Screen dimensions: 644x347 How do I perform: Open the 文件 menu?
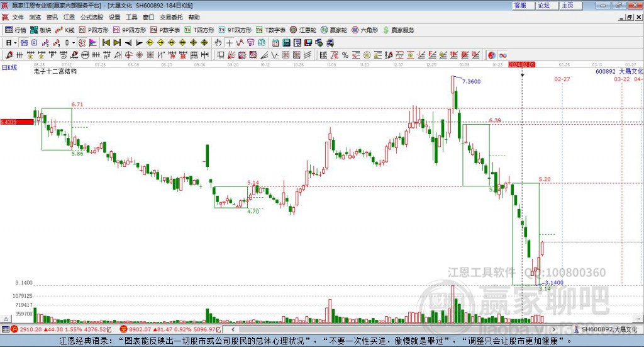(x=18, y=17)
